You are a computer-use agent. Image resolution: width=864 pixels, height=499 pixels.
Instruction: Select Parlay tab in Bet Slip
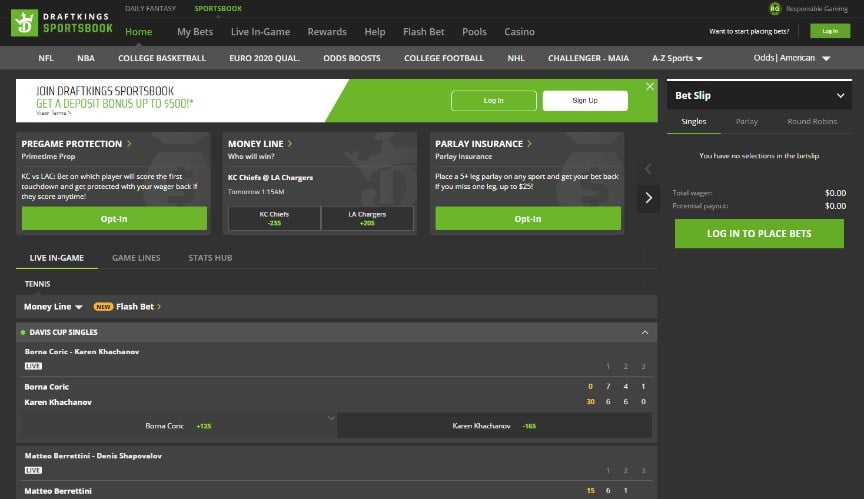click(x=747, y=122)
